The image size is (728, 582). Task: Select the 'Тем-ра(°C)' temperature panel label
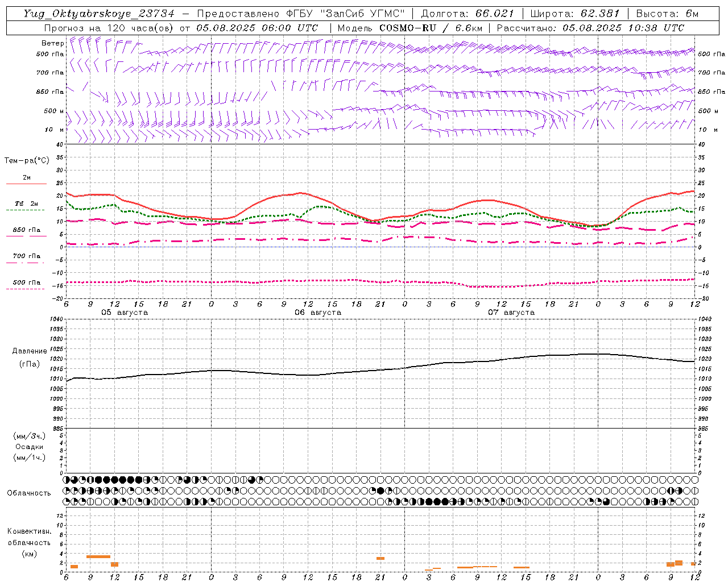point(27,161)
